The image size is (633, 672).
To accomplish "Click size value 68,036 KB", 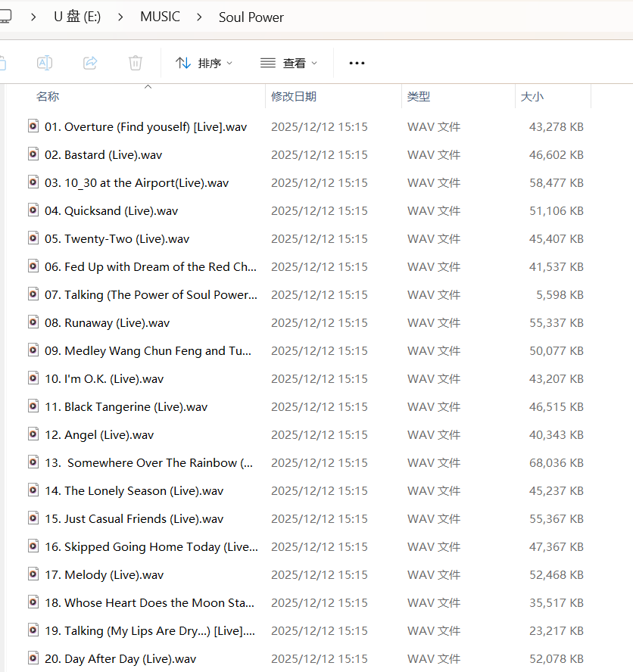I will pos(557,463).
